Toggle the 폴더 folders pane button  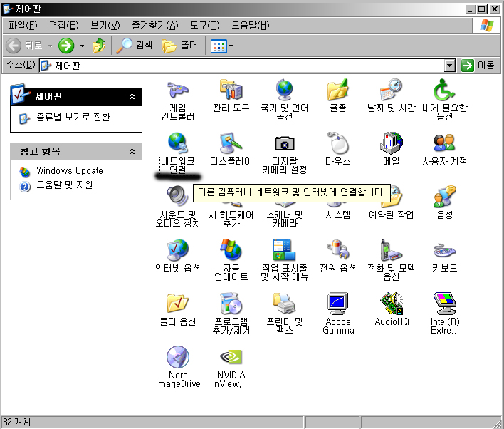tap(179, 46)
